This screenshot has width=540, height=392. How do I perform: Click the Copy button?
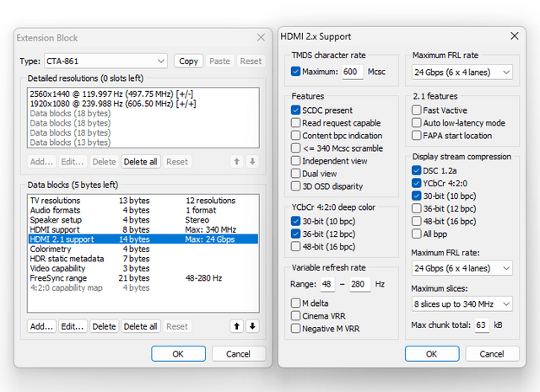point(188,62)
